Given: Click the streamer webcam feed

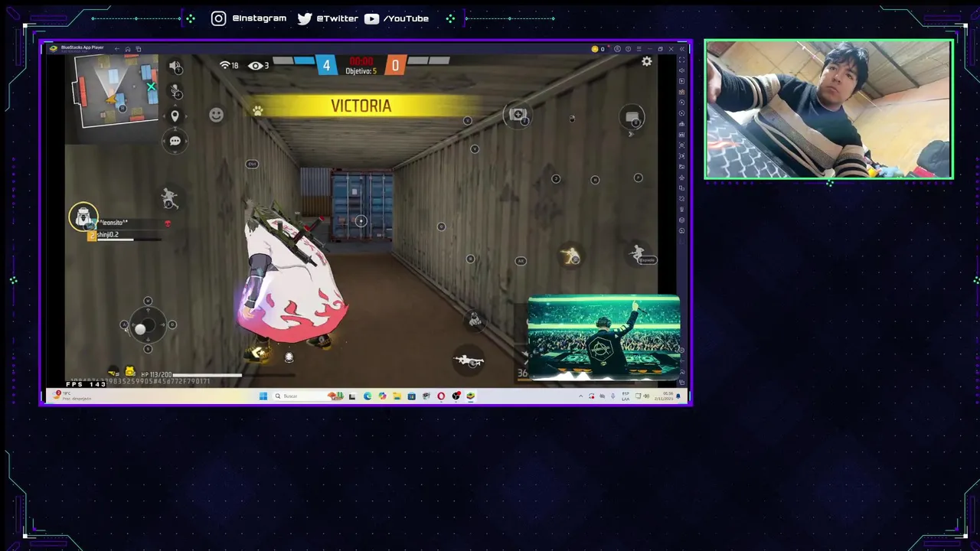Looking at the screenshot, I should pyautogui.click(x=828, y=109).
